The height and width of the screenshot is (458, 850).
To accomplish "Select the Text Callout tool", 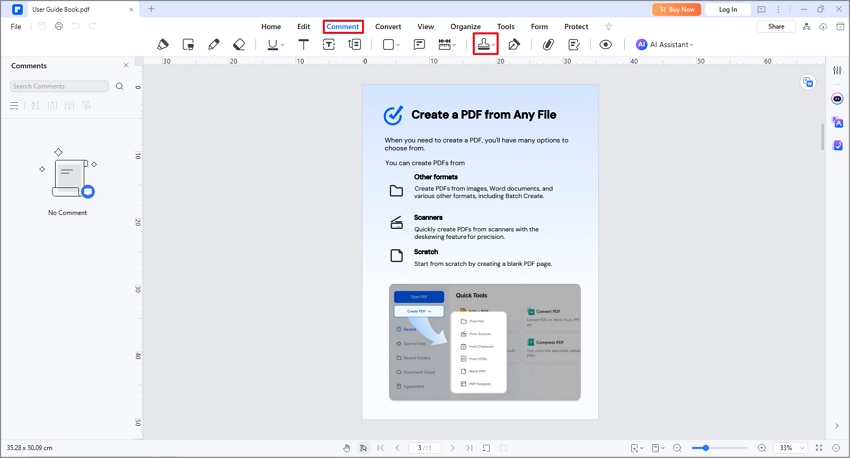I will click(x=355, y=44).
